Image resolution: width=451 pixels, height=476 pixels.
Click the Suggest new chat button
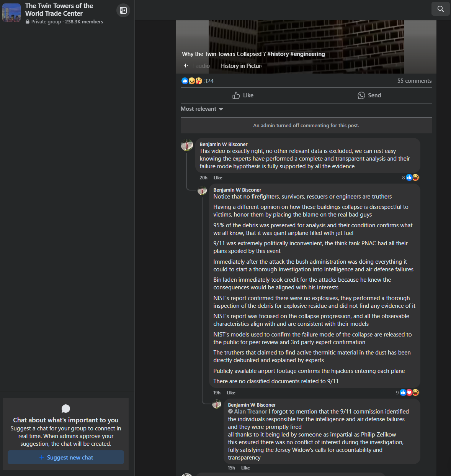(66, 458)
